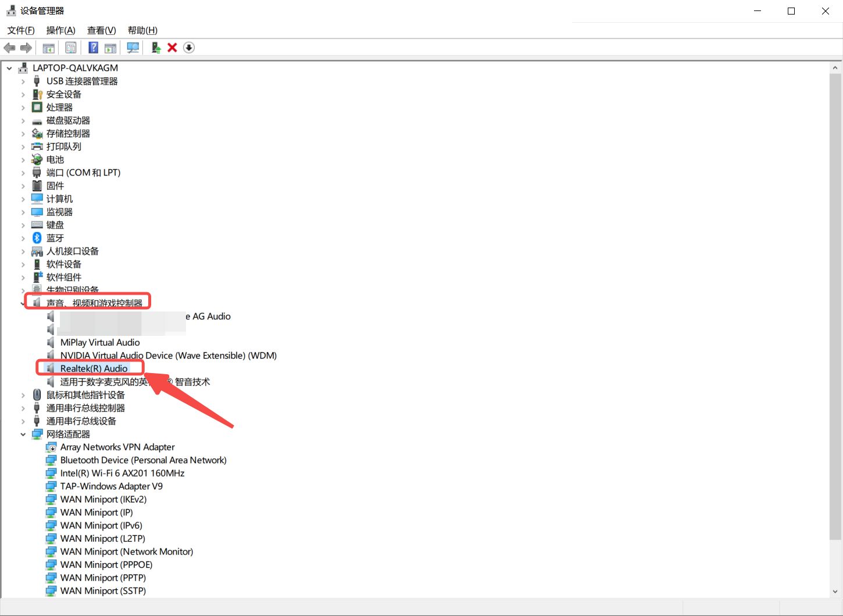Select Intel(R) Wi-Fi 6 AX201 160MHz adapter
Viewport: 843px width, 616px height.
point(122,473)
